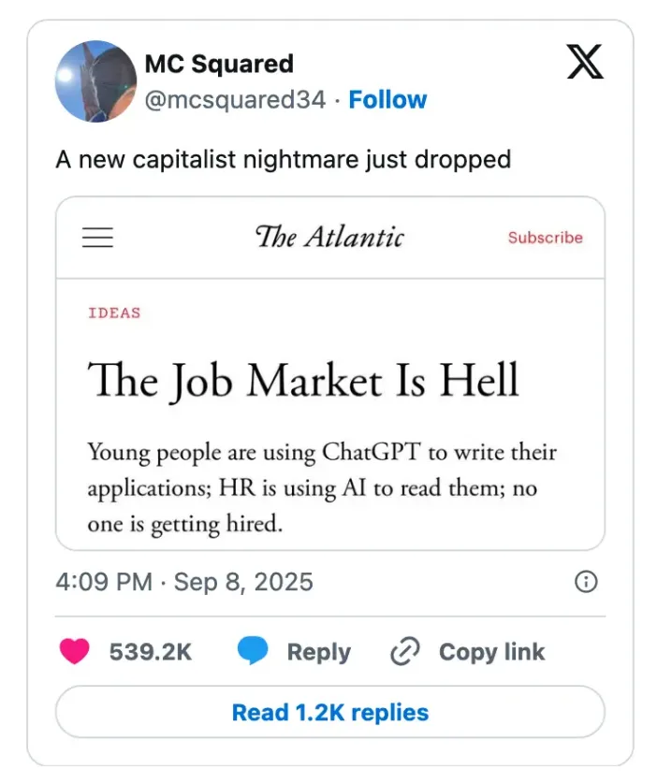Click the article subheading about ChatGPT applications
Screen dimensions: 672x784
pyautogui.click(x=322, y=487)
